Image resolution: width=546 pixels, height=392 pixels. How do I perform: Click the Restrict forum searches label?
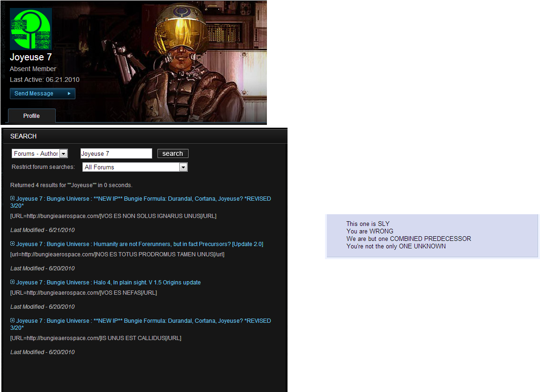coord(43,167)
